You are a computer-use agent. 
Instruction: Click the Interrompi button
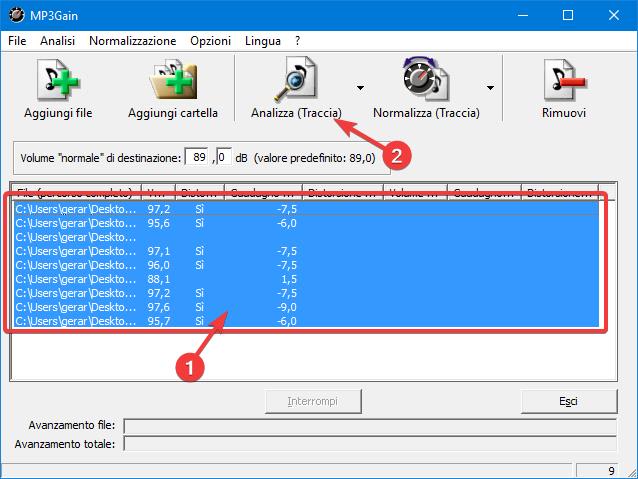click(x=313, y=401)
